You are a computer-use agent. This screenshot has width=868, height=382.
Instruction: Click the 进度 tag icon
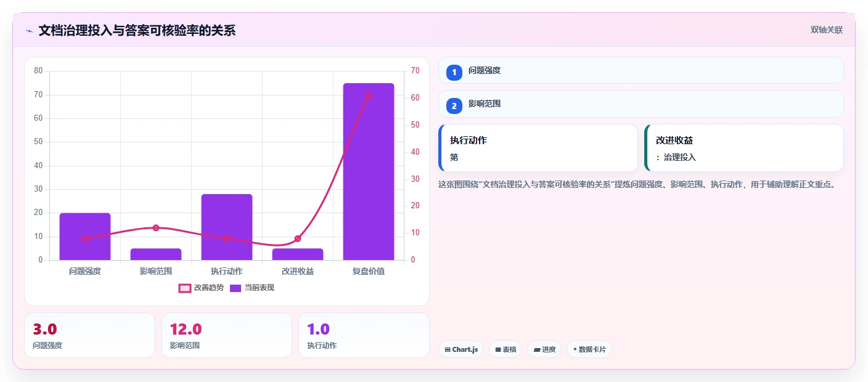coord(537,350)
